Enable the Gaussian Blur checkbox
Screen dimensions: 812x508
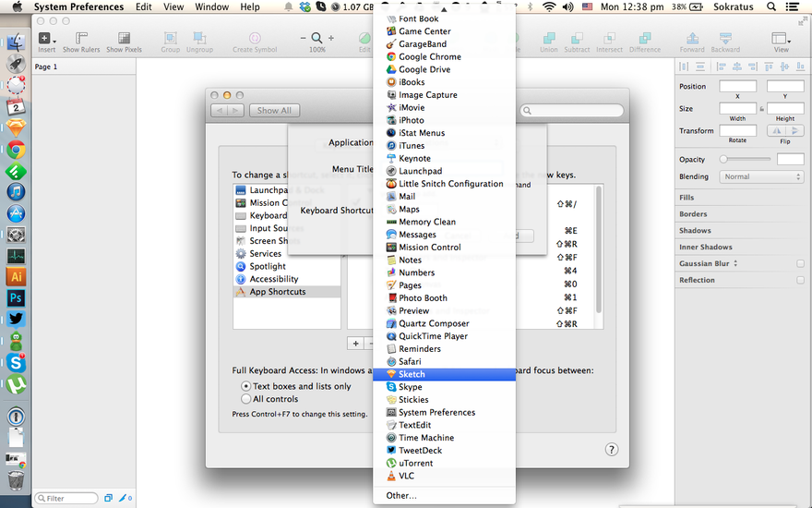click(800, 263)
